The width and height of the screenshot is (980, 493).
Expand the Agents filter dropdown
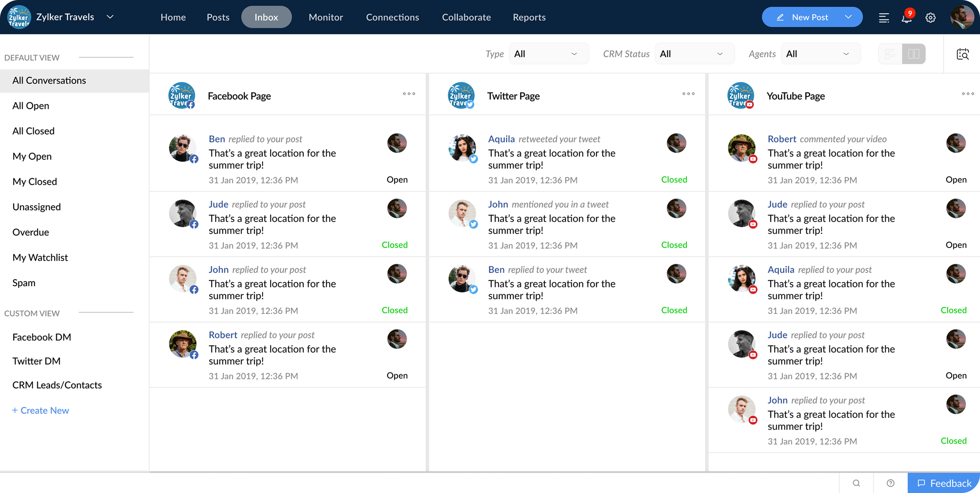point(821,54)
